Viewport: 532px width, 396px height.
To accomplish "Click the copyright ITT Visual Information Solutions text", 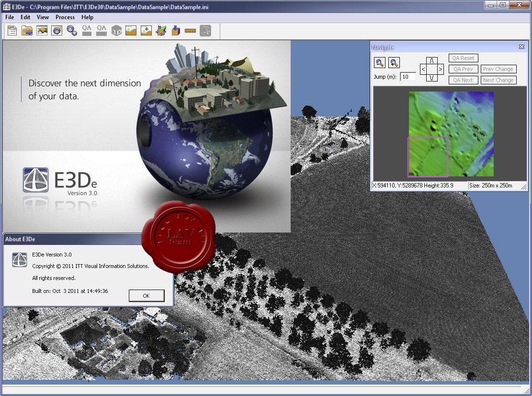I will click(91, 266).
